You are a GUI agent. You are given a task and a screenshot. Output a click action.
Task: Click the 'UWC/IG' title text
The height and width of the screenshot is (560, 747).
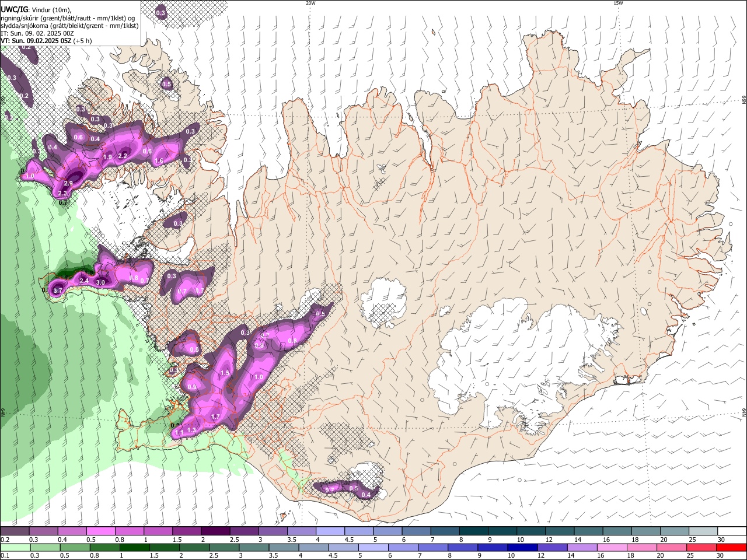click(x=13, y=9)
